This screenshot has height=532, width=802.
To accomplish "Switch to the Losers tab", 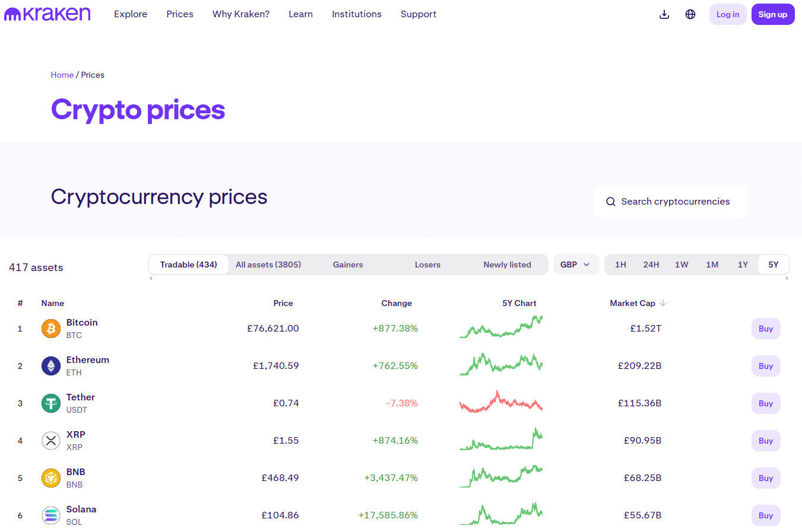I will point(427,265).
